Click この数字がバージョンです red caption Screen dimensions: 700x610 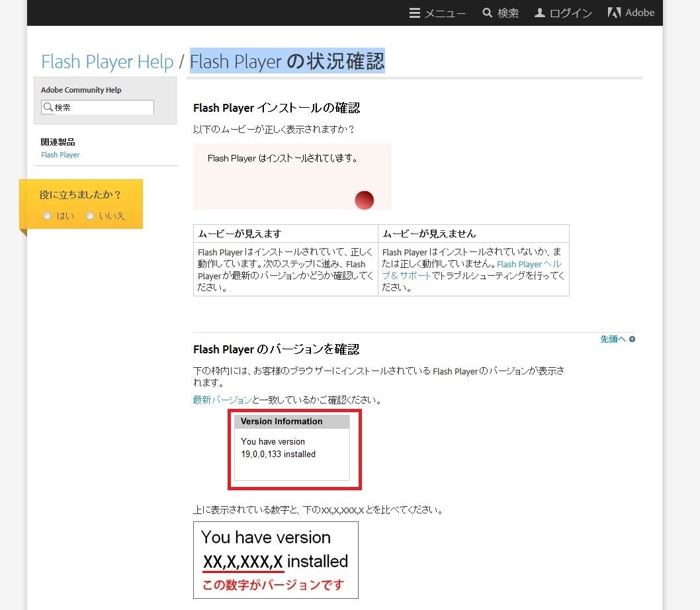(x=273, y=585)
